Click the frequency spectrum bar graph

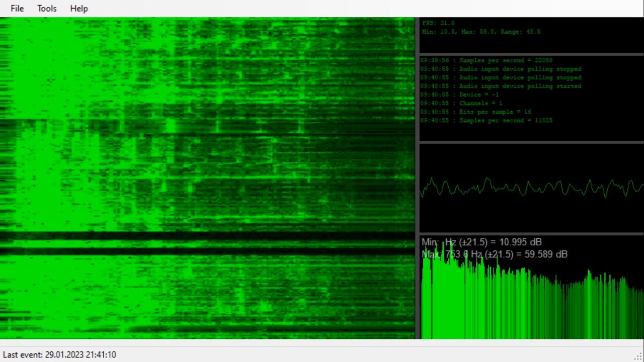point(531,287)
